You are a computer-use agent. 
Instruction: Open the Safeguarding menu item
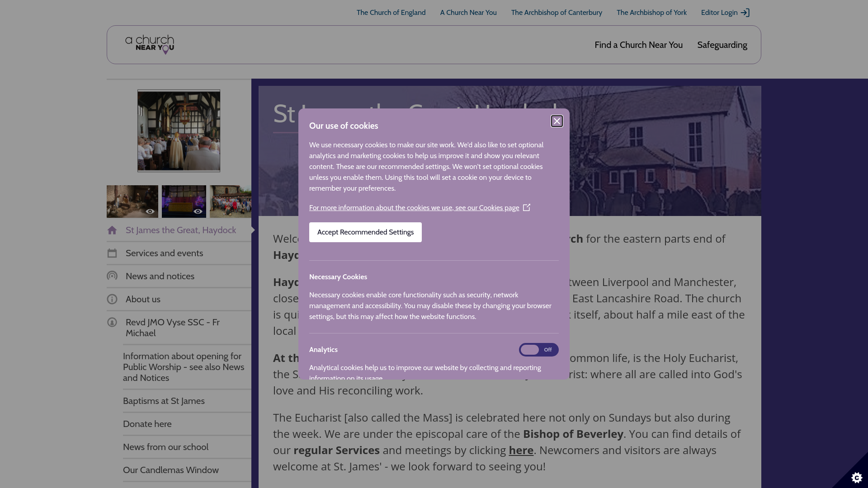pyautogui.click(x=722, y=45)
